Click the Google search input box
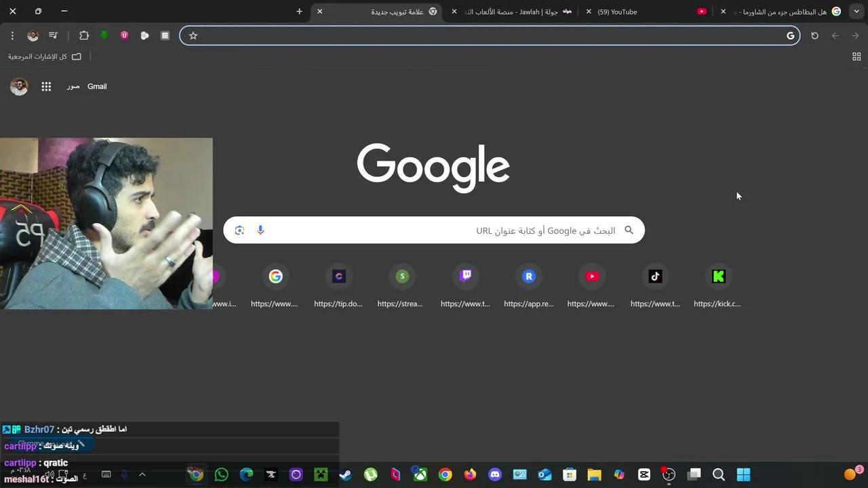This screenshot has height=488, width=868. coord(434,230)
